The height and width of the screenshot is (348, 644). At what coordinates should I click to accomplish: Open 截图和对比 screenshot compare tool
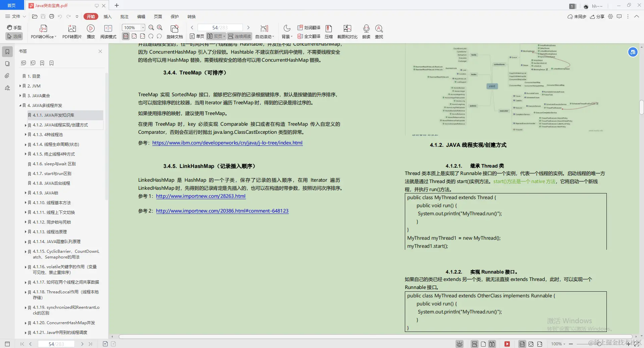(347, 31)
